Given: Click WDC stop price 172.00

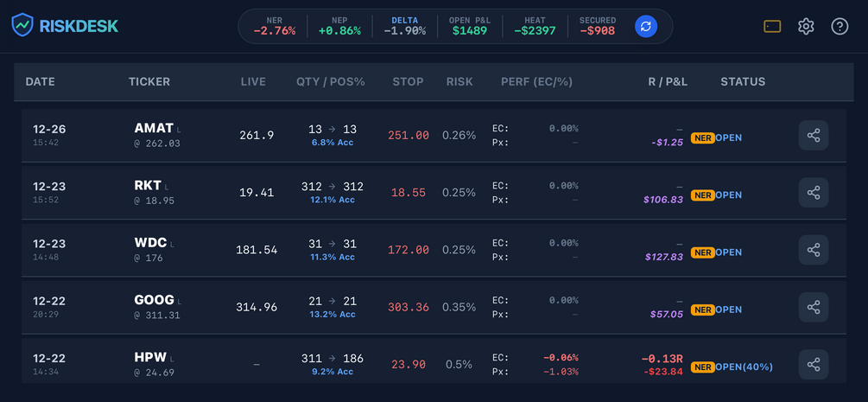Looking at the screenshot, I should pos(409,250).
